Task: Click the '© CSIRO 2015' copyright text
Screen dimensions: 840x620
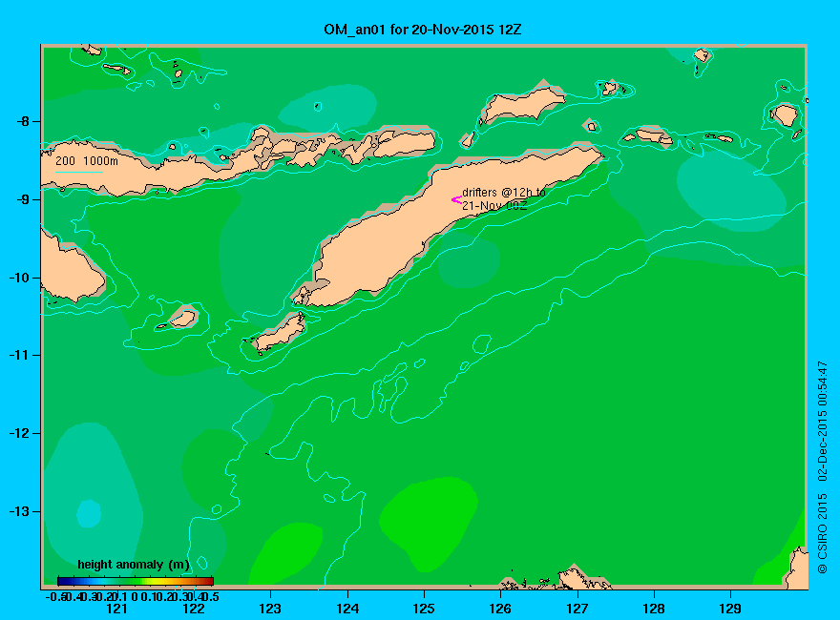Action: point(822,534)
